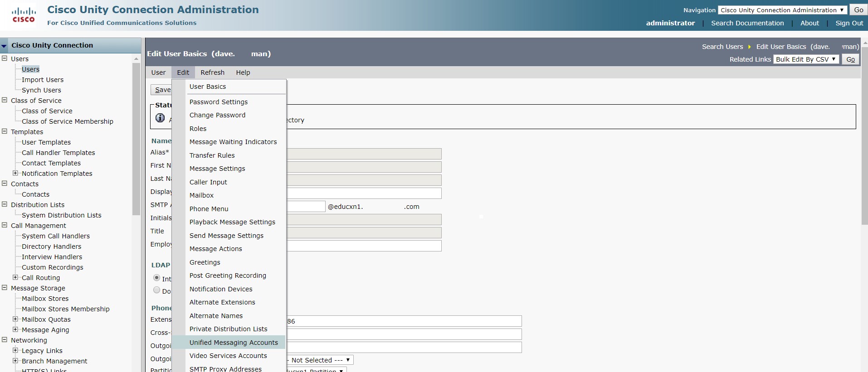Click the Display Name input field
This screenshot has width=868, height=372.
364,193
